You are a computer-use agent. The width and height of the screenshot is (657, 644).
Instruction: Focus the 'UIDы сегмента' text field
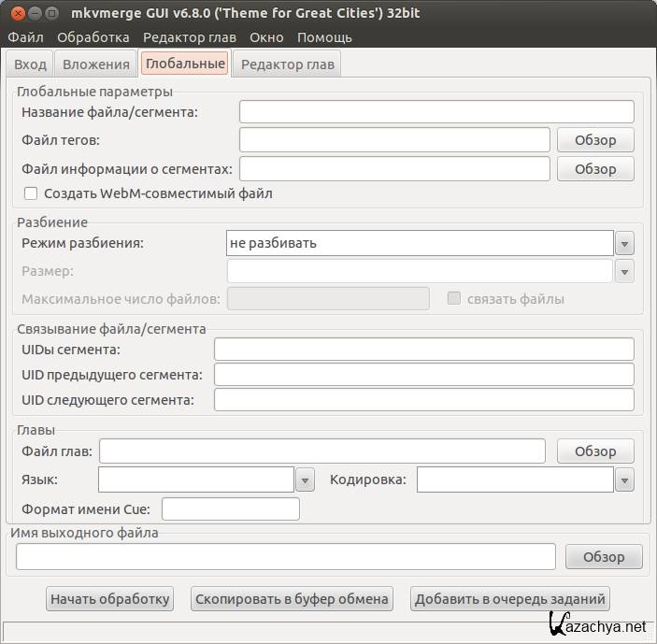[423, 350]
